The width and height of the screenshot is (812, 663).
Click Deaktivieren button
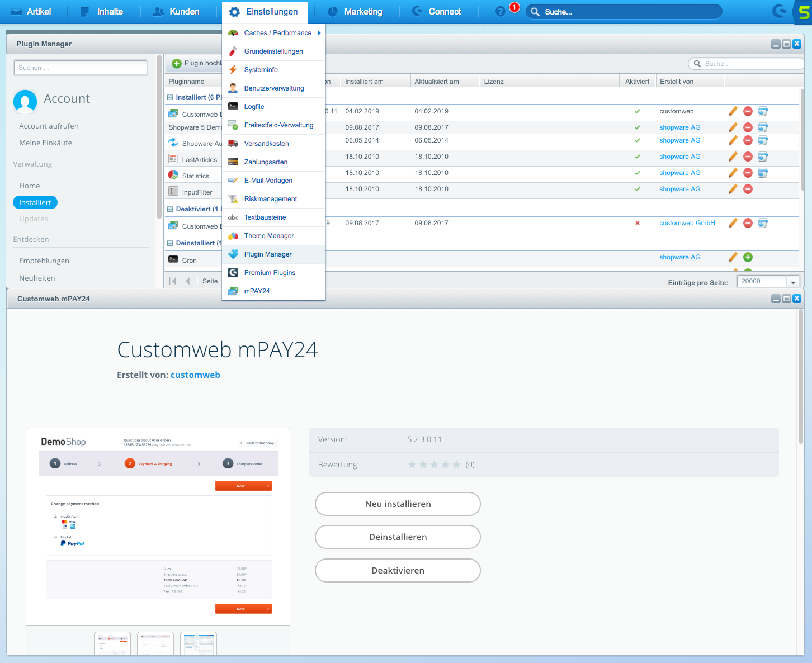[398, 570]
